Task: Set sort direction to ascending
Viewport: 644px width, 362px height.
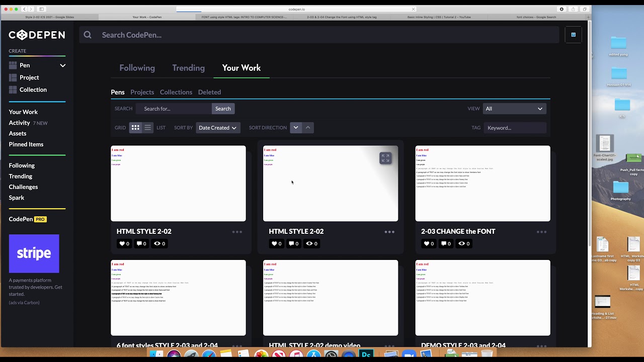Action: tap(308, 128)
